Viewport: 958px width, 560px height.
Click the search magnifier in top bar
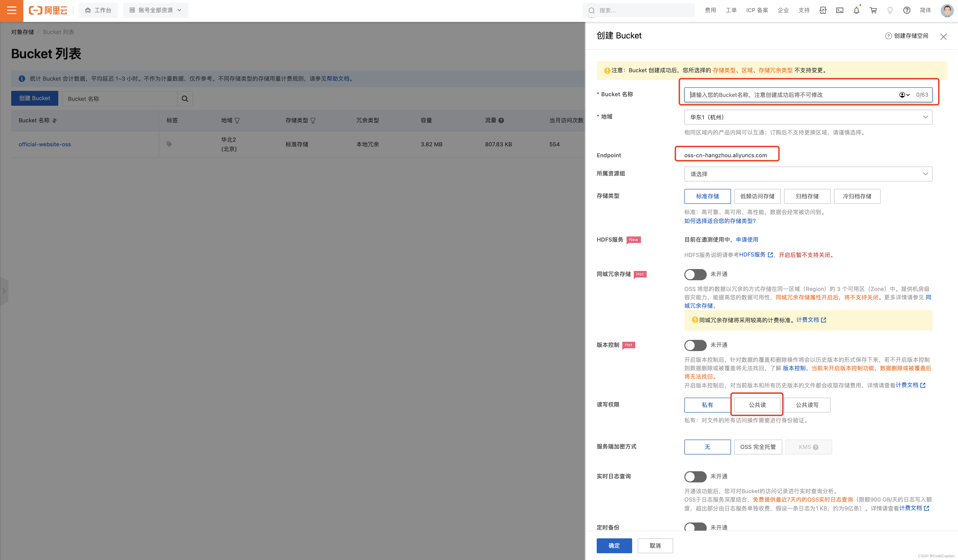592,11
